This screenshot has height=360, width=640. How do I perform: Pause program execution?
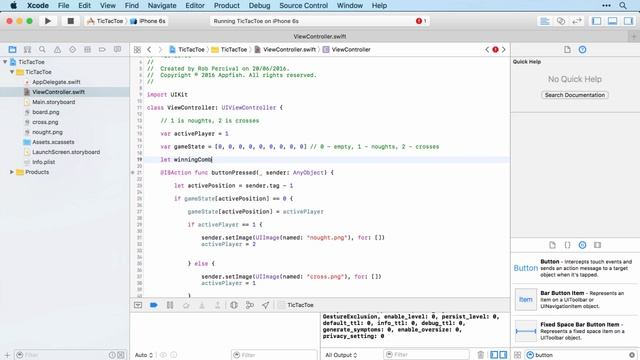click(x=170, y=305)
